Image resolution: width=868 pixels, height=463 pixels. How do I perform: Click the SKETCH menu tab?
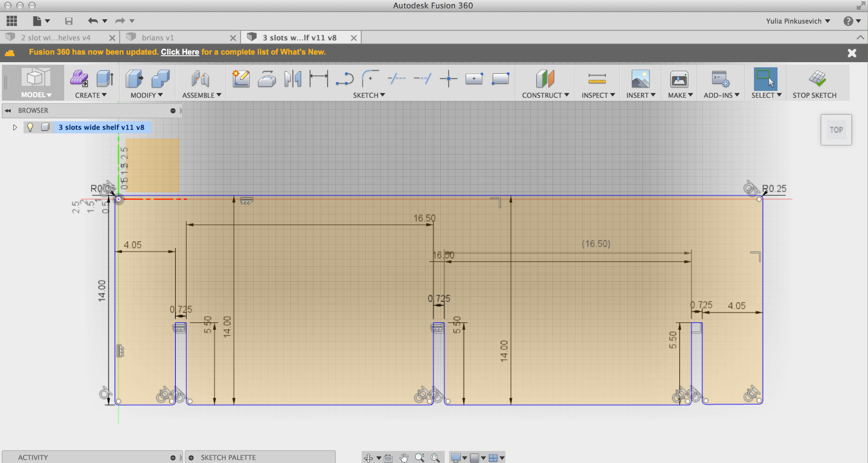pyautogui.click(x=368, y=95)
